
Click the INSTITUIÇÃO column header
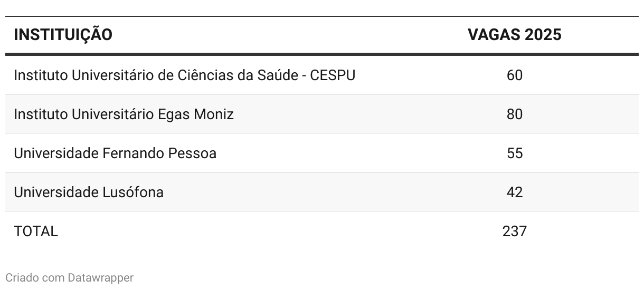click(x=63, y=35)
